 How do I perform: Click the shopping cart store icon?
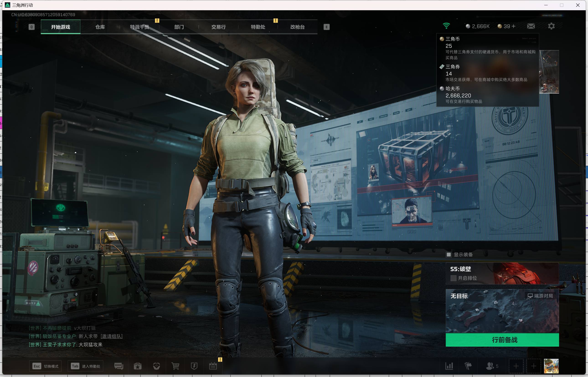tap(175, 366)
